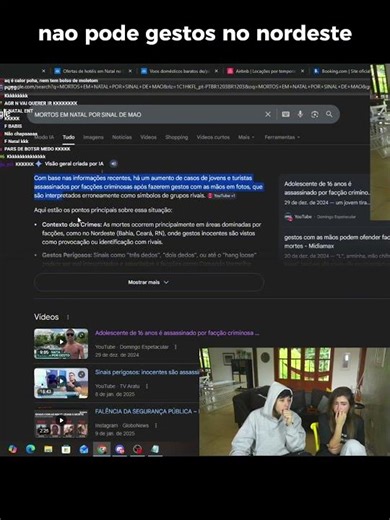The width and height of the screenshot is (390, 520).
Task: Close the Airbnb tab
Action: (302, 71)
